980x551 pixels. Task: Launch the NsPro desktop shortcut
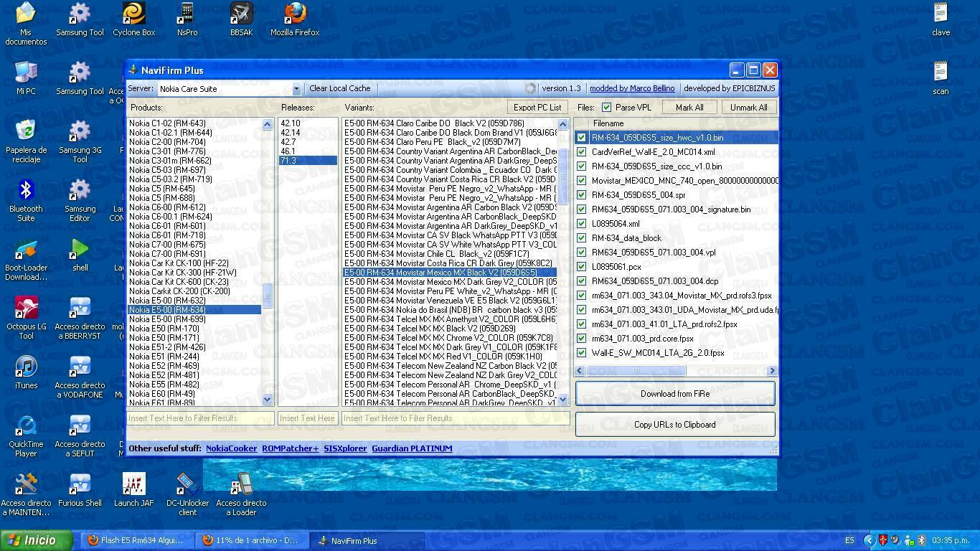pos(187,19)
